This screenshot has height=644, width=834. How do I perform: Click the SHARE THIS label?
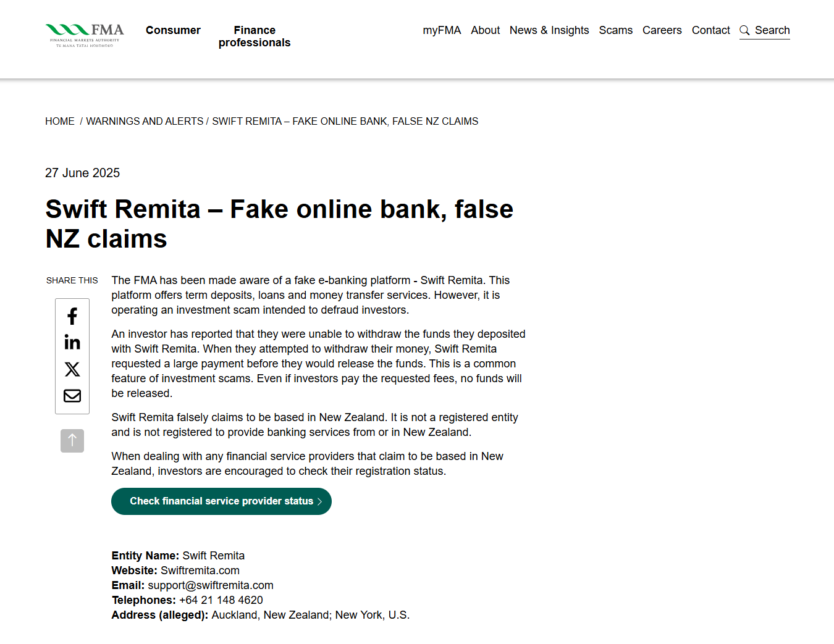(x=72, y=280)
